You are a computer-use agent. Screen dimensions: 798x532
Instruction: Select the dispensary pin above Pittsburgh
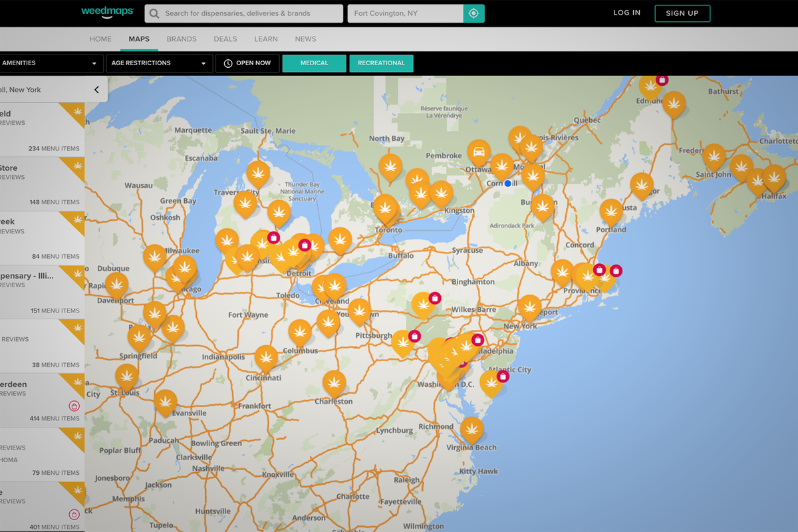(x=360, y=311)
